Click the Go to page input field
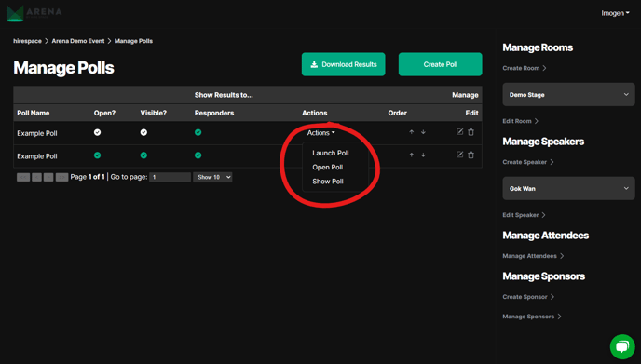This screenshot has height=364, width=641. 170,177
